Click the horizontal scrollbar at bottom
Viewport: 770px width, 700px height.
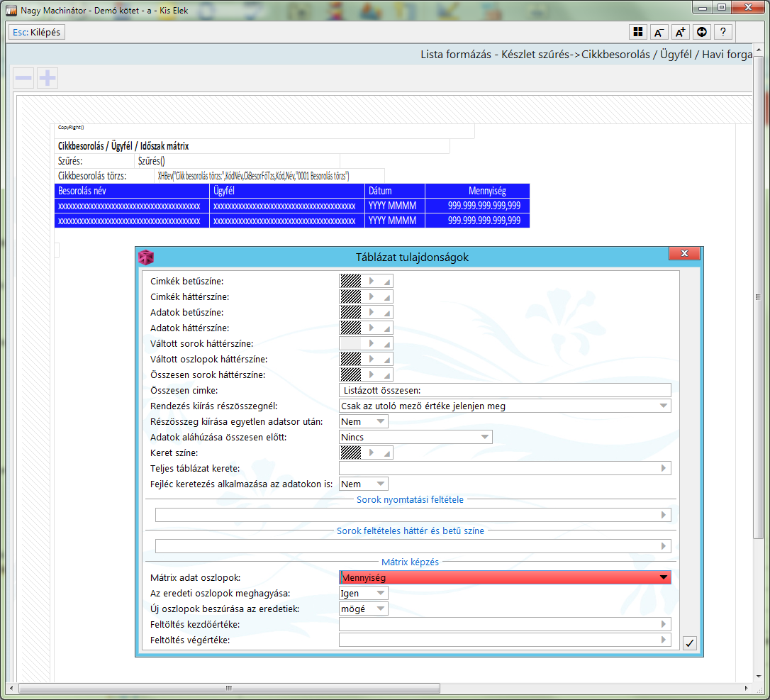[229, 688]
